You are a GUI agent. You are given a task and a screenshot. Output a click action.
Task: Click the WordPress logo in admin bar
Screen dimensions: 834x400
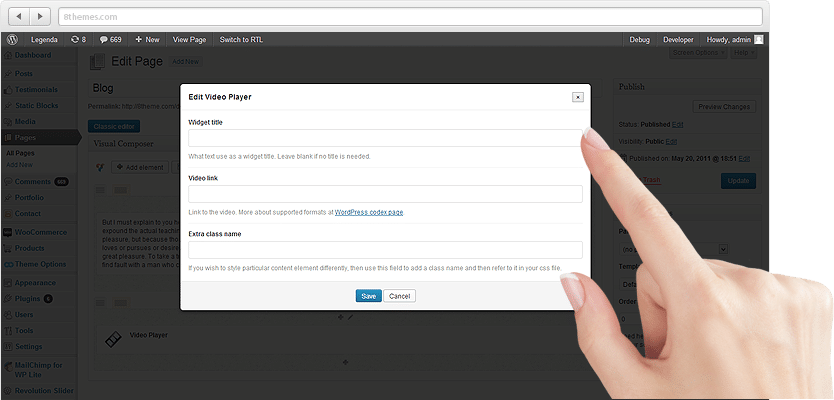(13, 39)
